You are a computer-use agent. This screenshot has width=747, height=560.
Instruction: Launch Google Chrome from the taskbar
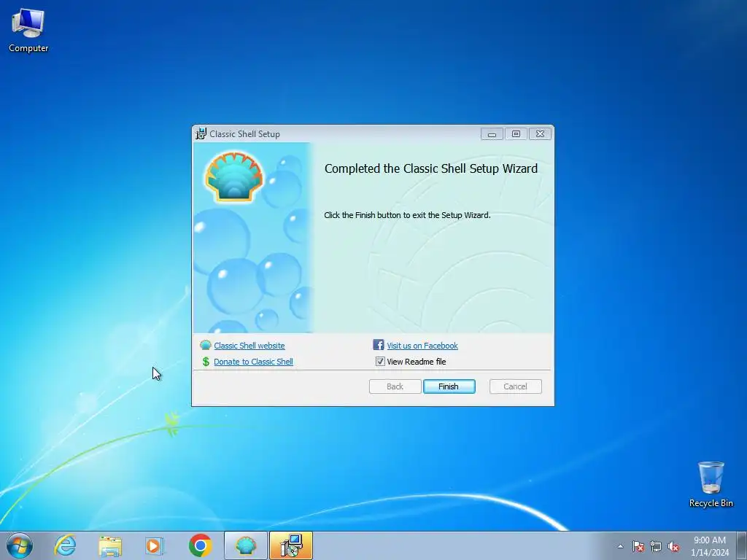200,545
